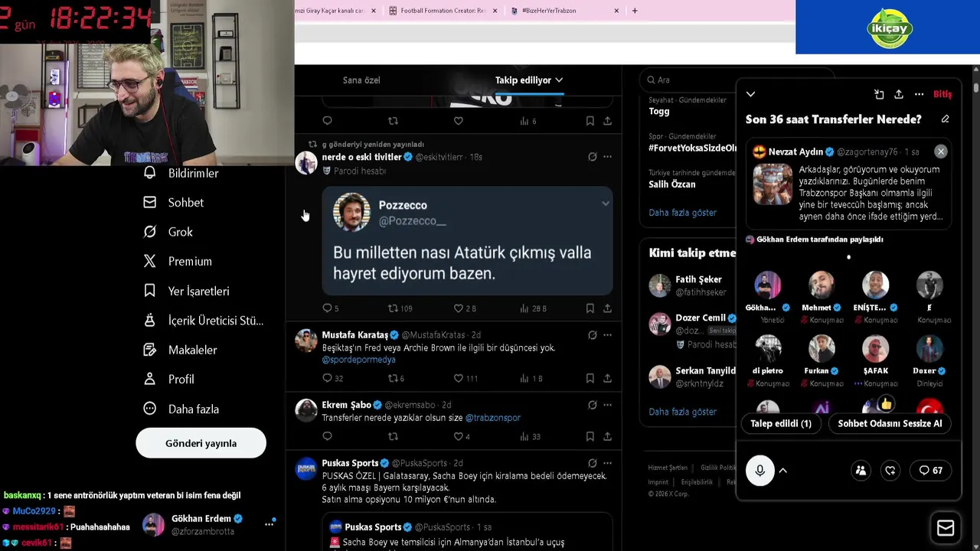
Task: Switch to Sana özel tab
Action: (361, 80)
